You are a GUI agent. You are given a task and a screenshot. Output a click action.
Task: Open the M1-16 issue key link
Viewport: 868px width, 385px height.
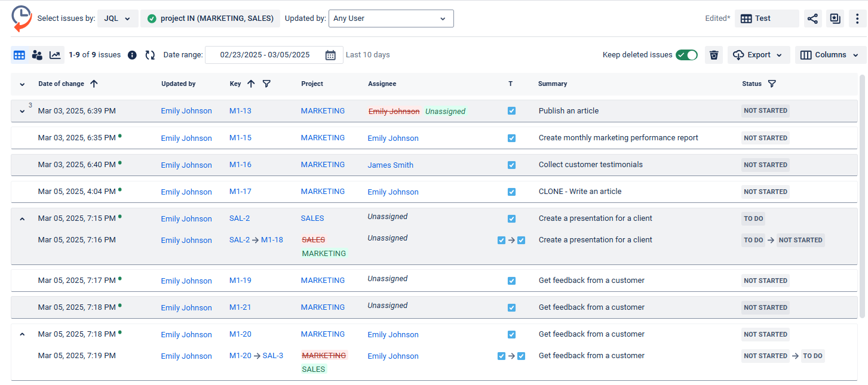[240, 165]
